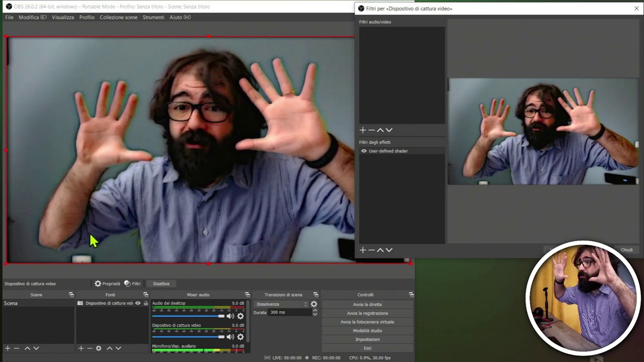Viewport: 644px width, 362px height.
Task: Click the Disattiva button in the source toolbar
Action: 161,284
